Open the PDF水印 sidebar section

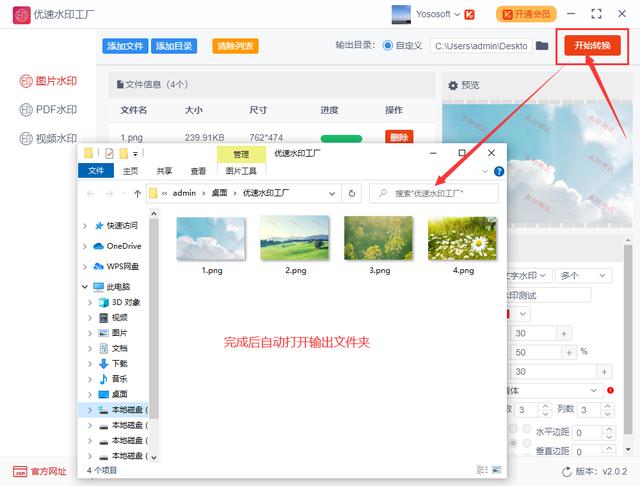coord(48,110)
